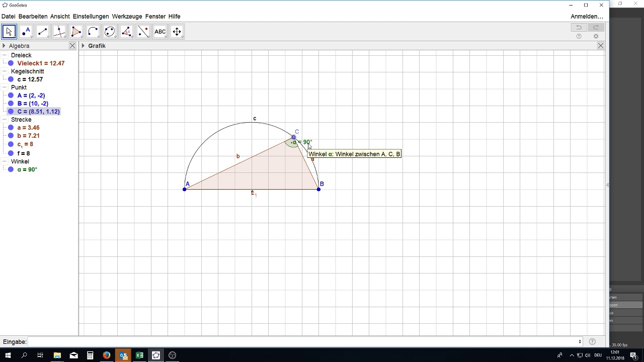Collapse the Dreieck category
Viewport: 644px width, 362px height.
(x=4, y=55)
